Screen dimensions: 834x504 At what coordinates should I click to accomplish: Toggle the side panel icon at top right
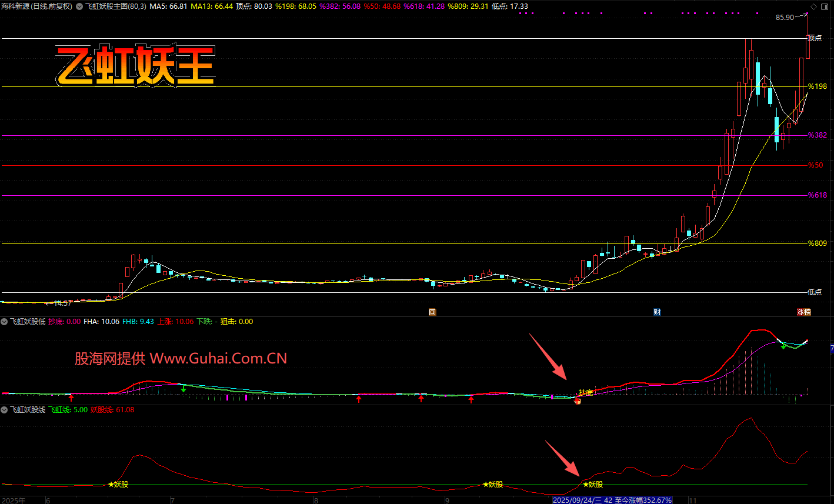(824, 6)
